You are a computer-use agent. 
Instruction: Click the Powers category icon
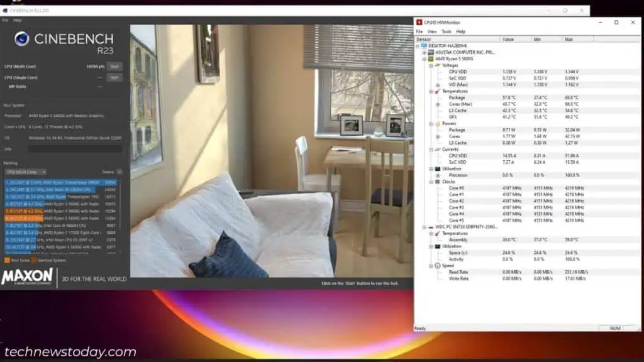point(438,124)
